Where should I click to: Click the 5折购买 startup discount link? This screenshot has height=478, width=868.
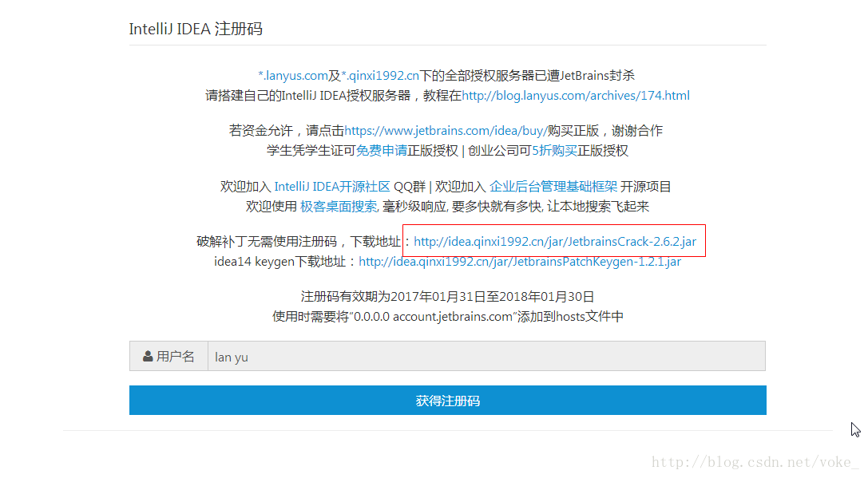point(554,151)
